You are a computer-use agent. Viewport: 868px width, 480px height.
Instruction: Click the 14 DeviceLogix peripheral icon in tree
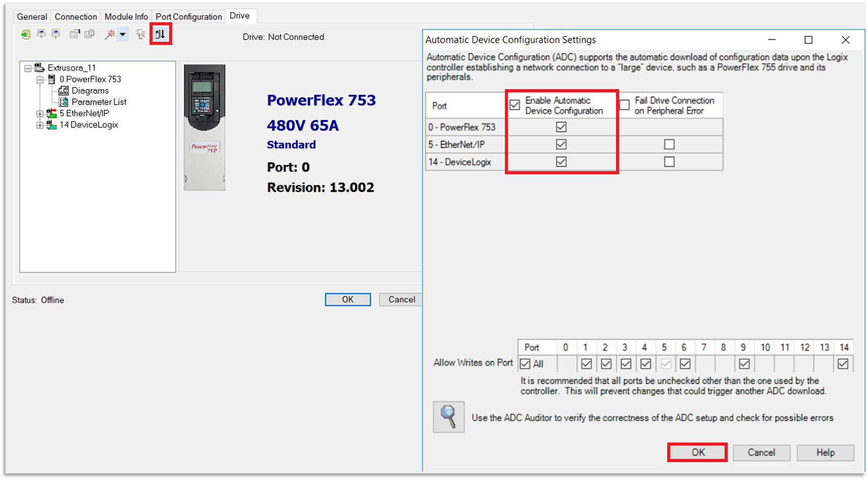(52, 125)
